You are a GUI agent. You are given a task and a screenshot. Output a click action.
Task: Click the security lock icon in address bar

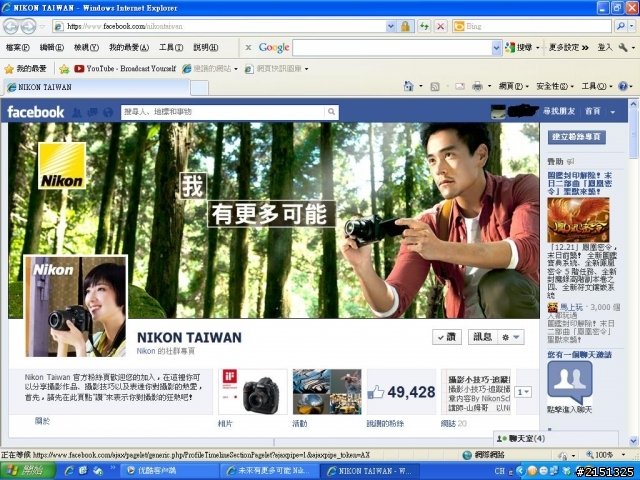tap(405, 27)
